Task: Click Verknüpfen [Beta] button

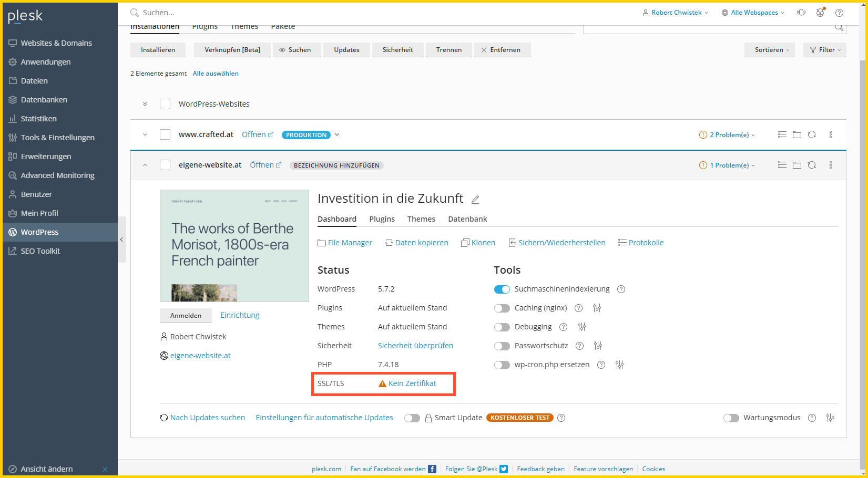Action: click(232, 50)
